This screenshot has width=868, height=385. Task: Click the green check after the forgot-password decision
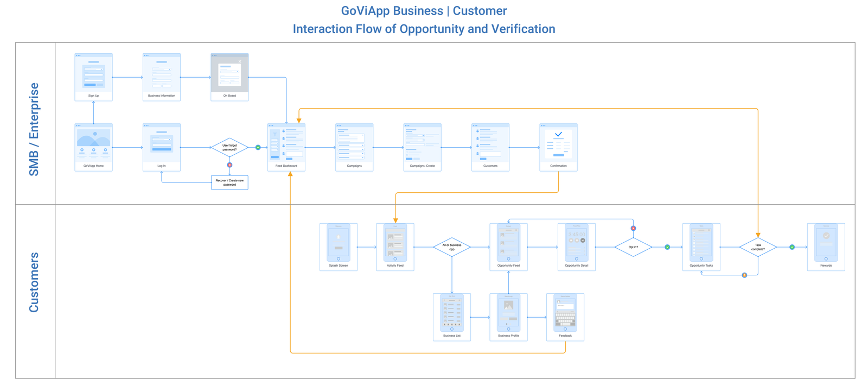tap(258, 147)
